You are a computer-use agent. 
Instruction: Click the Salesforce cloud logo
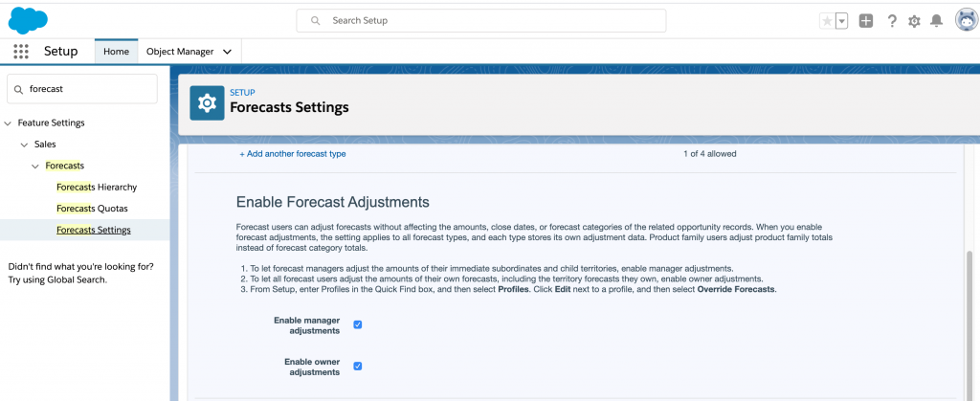(29, 19)
